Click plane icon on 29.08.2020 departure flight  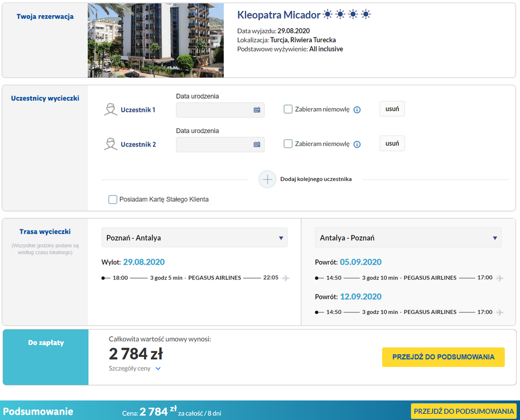coord(285,278)
